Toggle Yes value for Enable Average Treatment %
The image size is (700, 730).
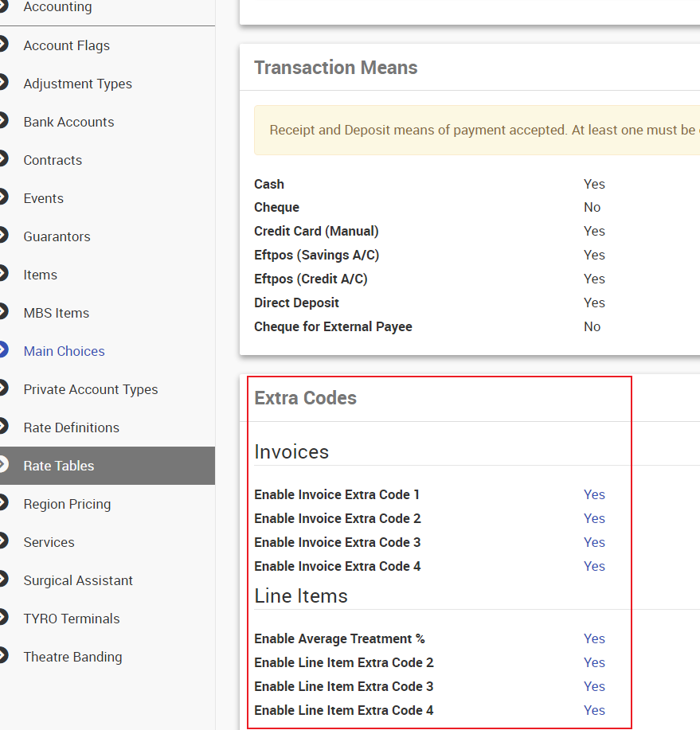coord(594,638)
